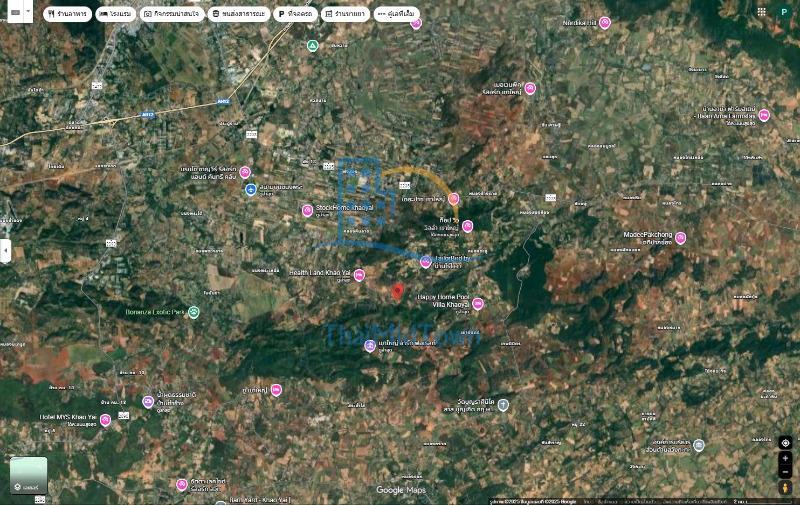Expand more categories with the three-dots chip
The image size is (800, 505).
[x=396, y=14]
